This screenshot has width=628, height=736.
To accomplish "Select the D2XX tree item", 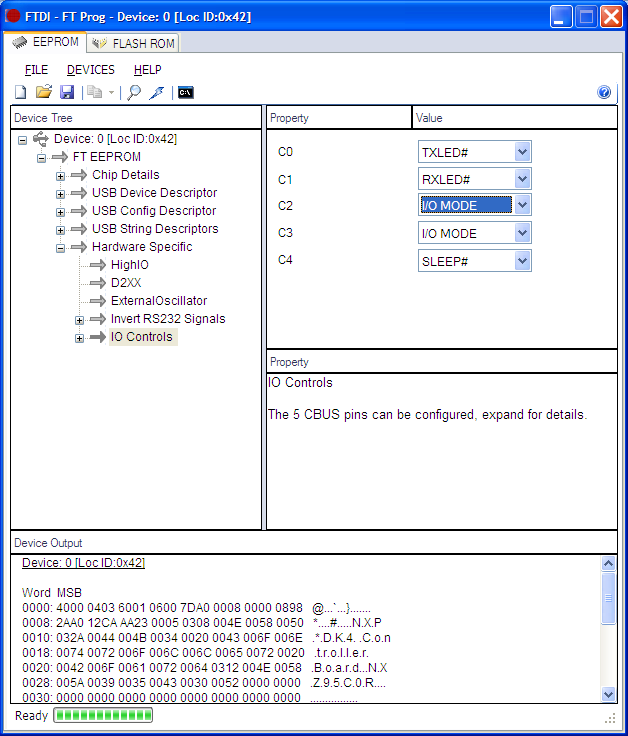I will pyautogui.click(x=126, y=283).
